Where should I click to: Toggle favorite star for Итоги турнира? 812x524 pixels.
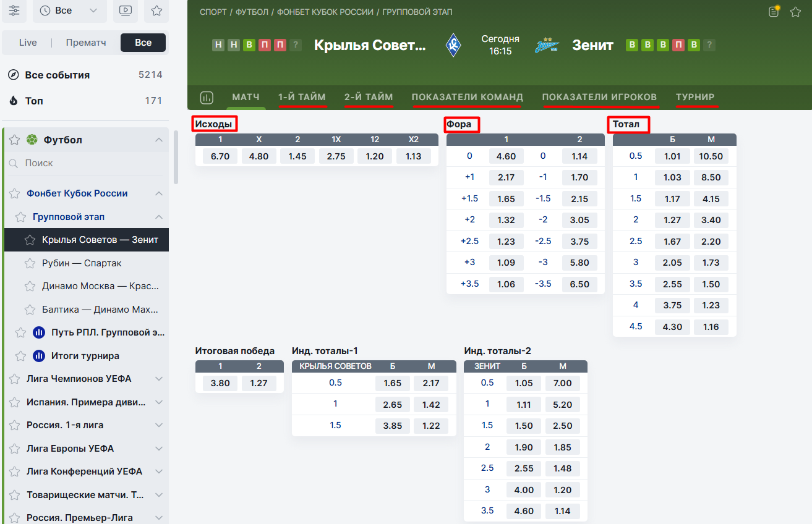coord(20,356)
